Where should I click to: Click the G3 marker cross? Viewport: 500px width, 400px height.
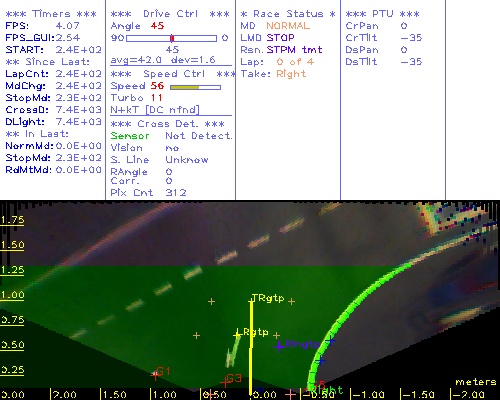(225, 382)
